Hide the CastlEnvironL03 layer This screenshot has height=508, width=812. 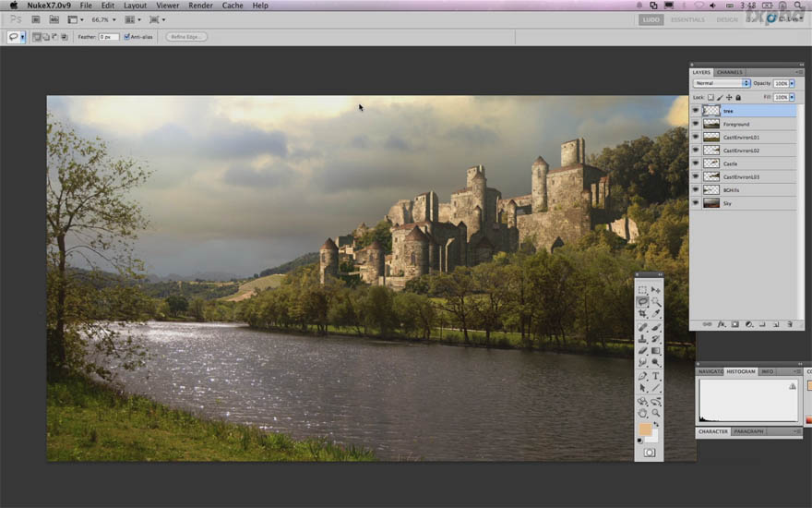coord(696,176)
